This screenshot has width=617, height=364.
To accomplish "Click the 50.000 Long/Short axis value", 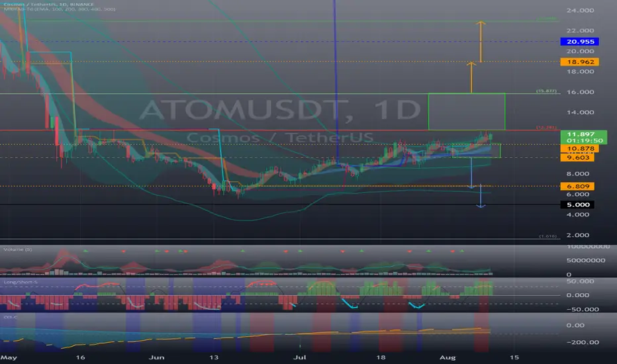I will coord(580,281).
